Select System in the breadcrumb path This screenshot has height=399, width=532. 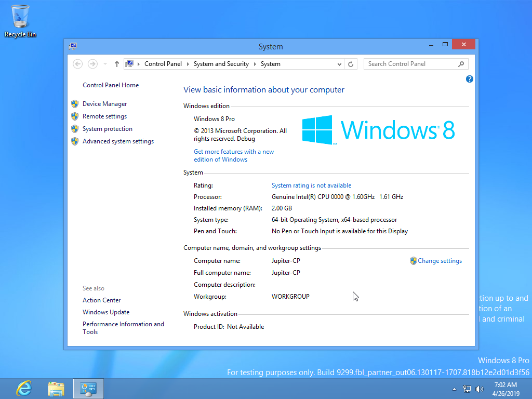[x=270, y=64]
